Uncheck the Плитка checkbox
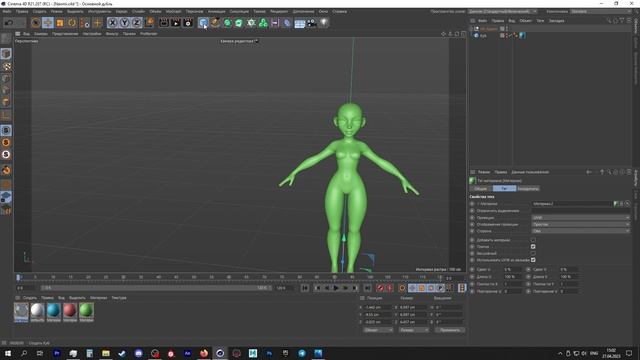 [x=533, y=247]
